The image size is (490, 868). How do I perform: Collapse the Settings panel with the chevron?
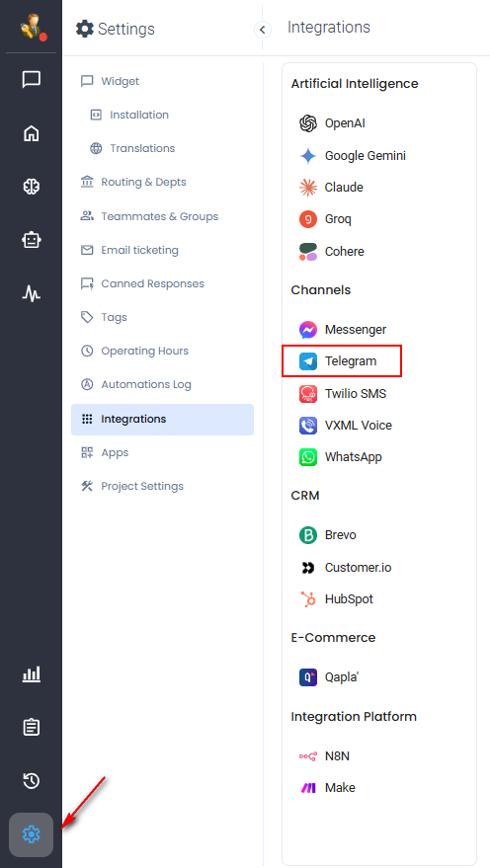pos(263,30)
